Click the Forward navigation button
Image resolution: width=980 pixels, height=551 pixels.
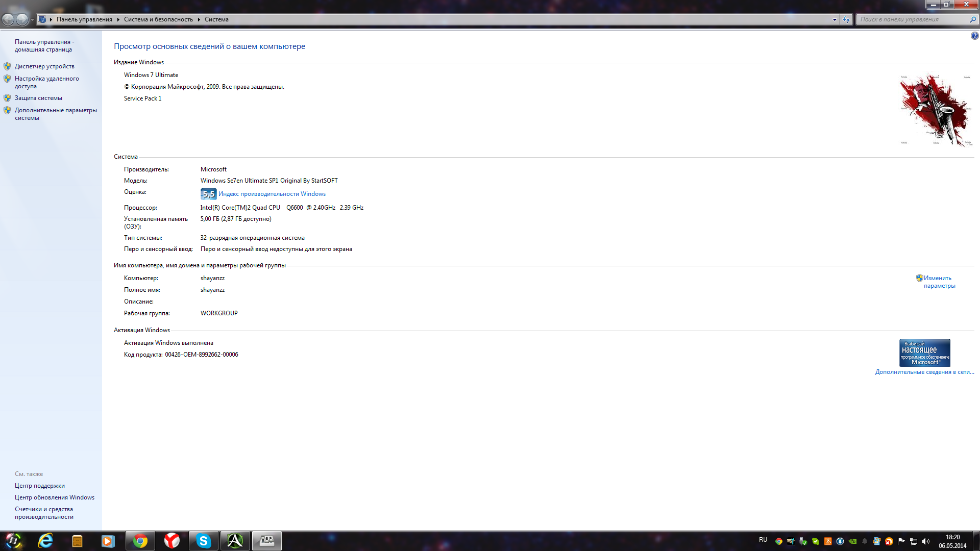pyautogui.click(x=22, y=19)
